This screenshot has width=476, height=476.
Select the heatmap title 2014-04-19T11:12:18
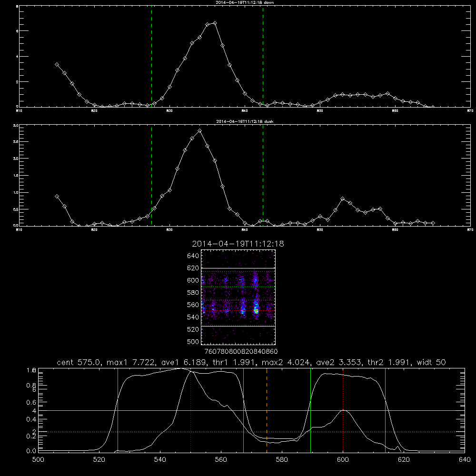pos(238,244)
